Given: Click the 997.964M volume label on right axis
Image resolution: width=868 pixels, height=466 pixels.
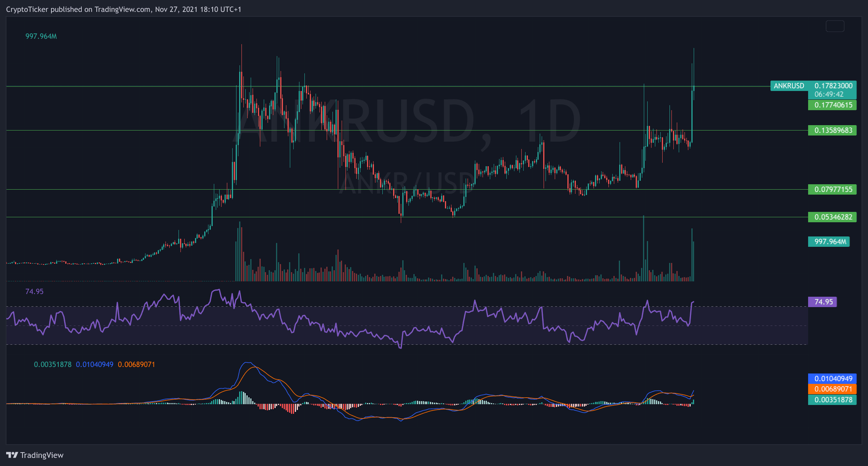Looking at the screenshot, I should pyautogui.click(x=830, y=242).
